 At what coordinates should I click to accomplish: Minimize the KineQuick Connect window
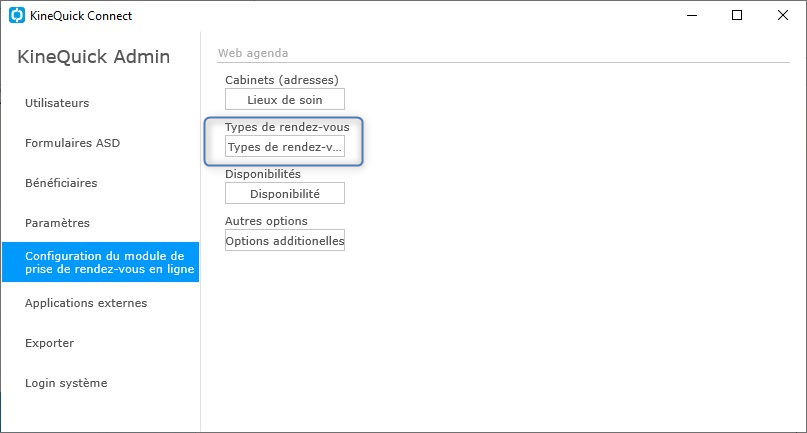coord(692,15)
